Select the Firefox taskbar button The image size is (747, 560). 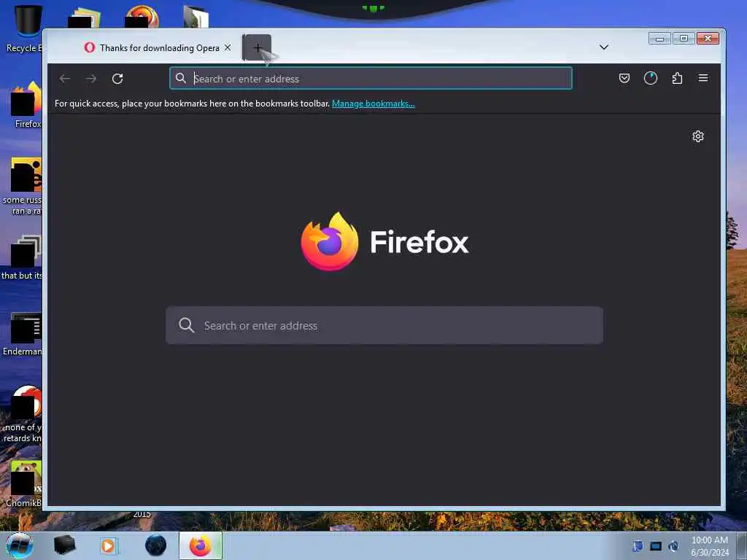[201, 545]
